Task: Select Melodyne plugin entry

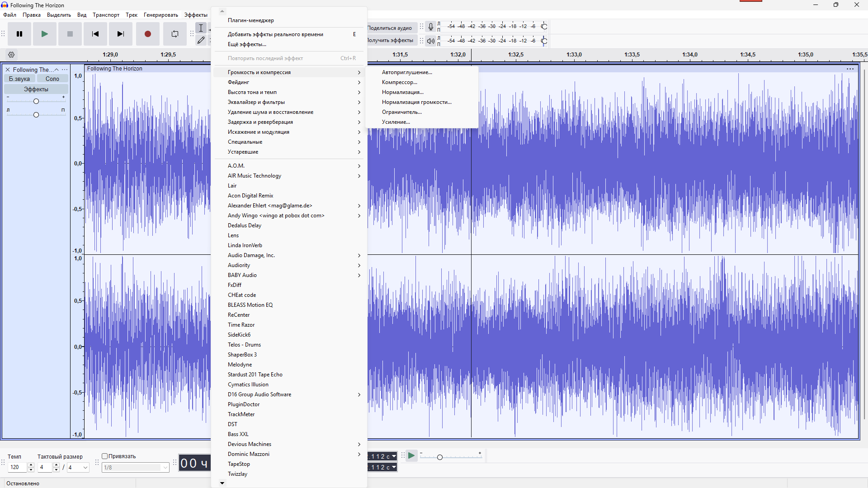Action: tap(288, 365)
